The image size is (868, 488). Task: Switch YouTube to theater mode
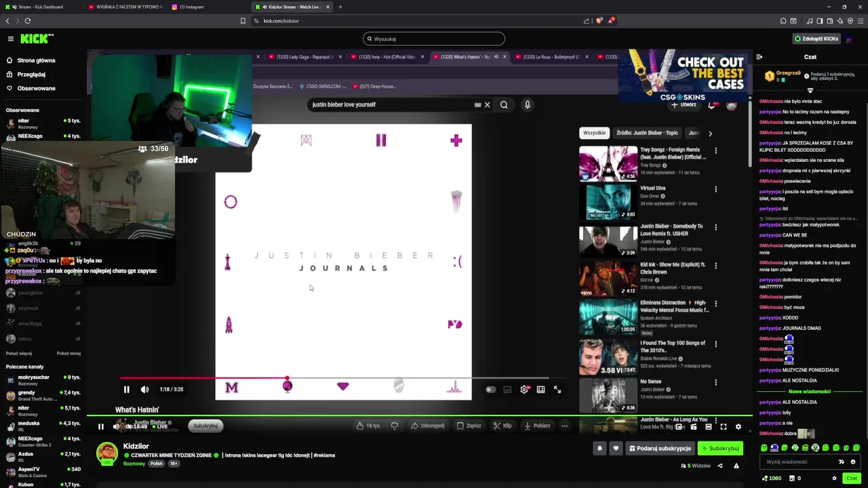pos(540,390)
